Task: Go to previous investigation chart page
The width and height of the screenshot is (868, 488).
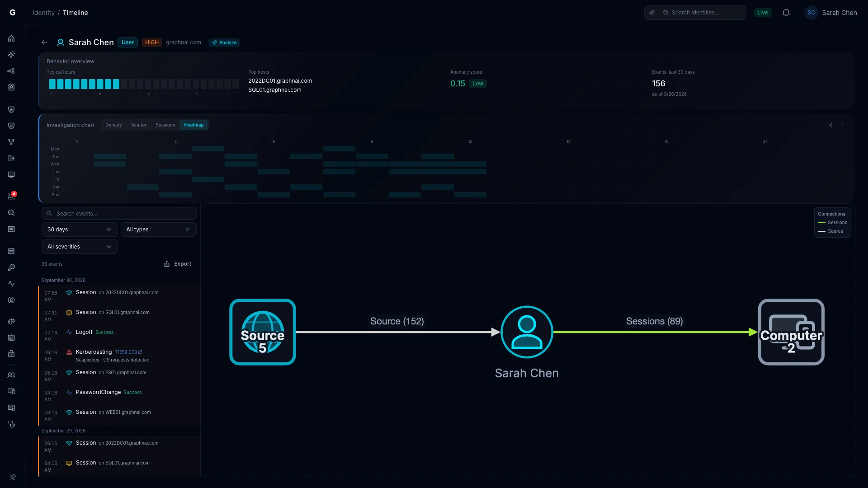Action: pyautogui.click(x=830, y=125)
